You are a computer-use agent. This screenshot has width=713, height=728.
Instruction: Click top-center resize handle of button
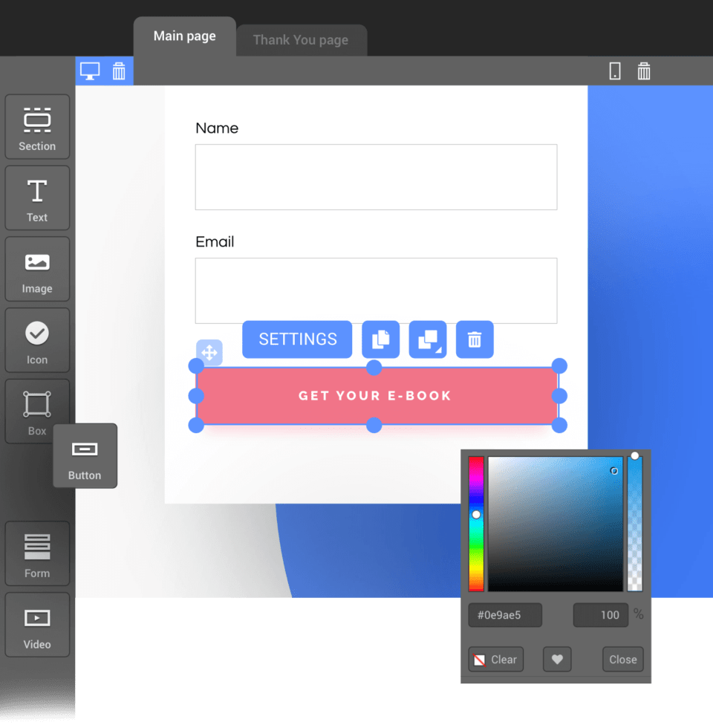374,368
